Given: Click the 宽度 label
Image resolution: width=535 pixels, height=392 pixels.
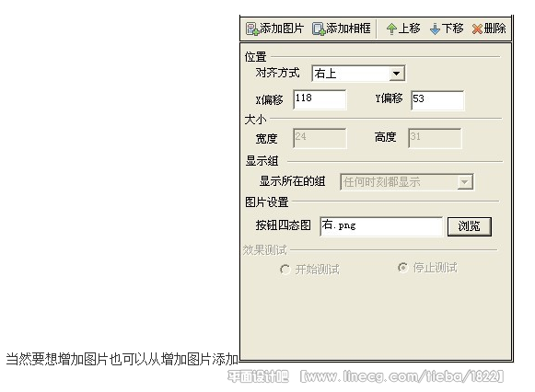Looking at the screenshot, I should [266, 138].
